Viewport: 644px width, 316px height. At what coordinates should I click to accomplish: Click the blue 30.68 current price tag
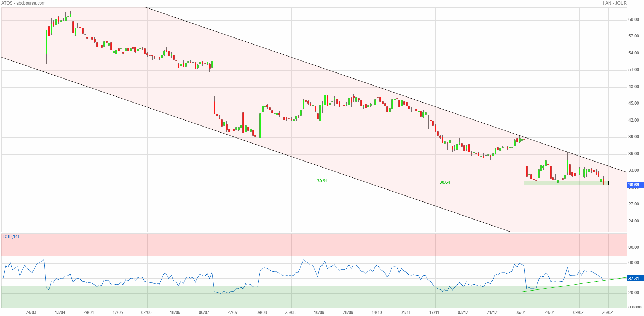[635, 185]
